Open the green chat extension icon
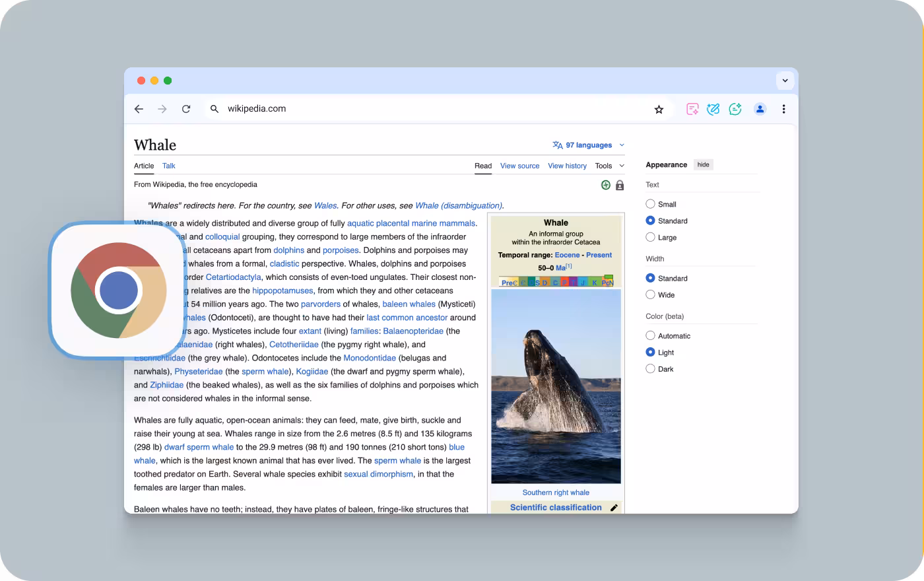 point(735,109)
